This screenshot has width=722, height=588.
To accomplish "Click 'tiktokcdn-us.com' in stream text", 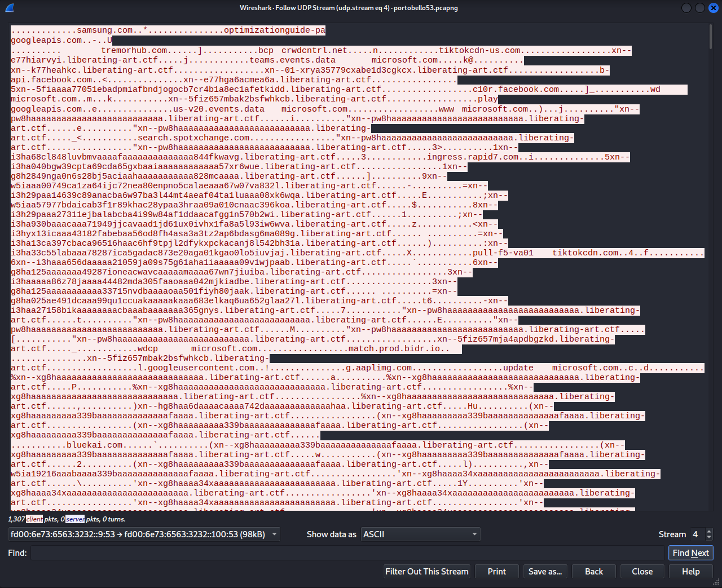I will pos(479,50).
